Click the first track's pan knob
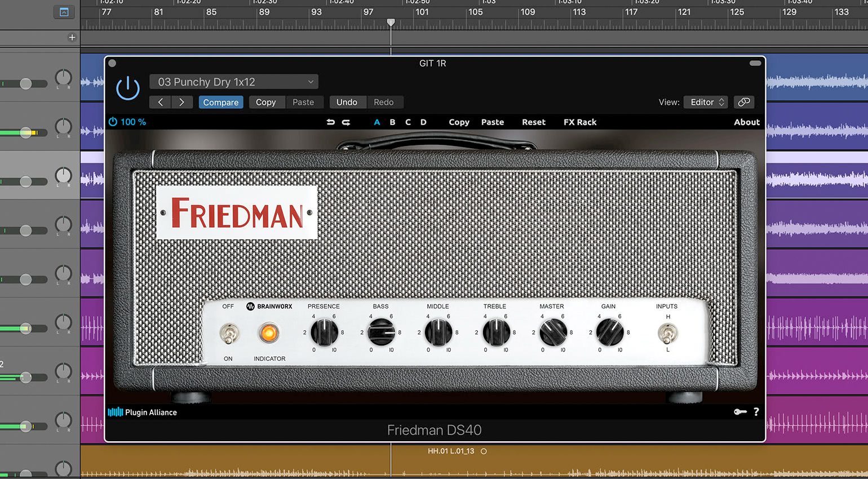Screen dimensions: 868x479 (63, 77)
